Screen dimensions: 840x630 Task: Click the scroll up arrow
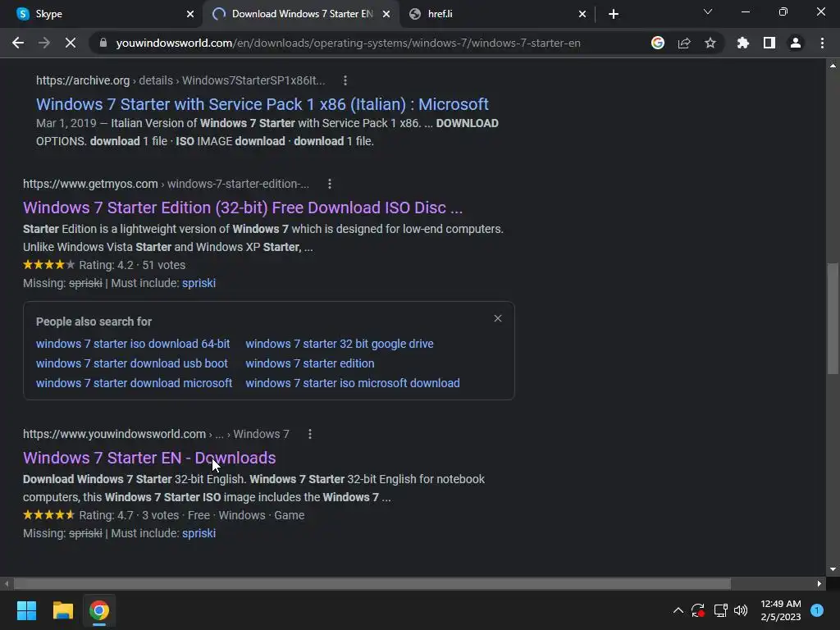[833, 66]
